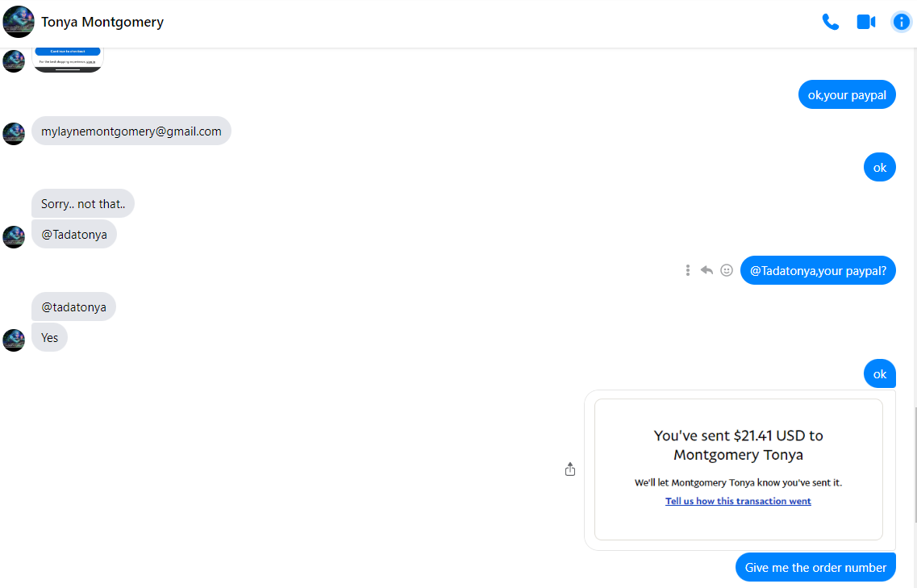Viewport: 917px width, 588px height.
Task: Start a video call
Action: [865, 22]
